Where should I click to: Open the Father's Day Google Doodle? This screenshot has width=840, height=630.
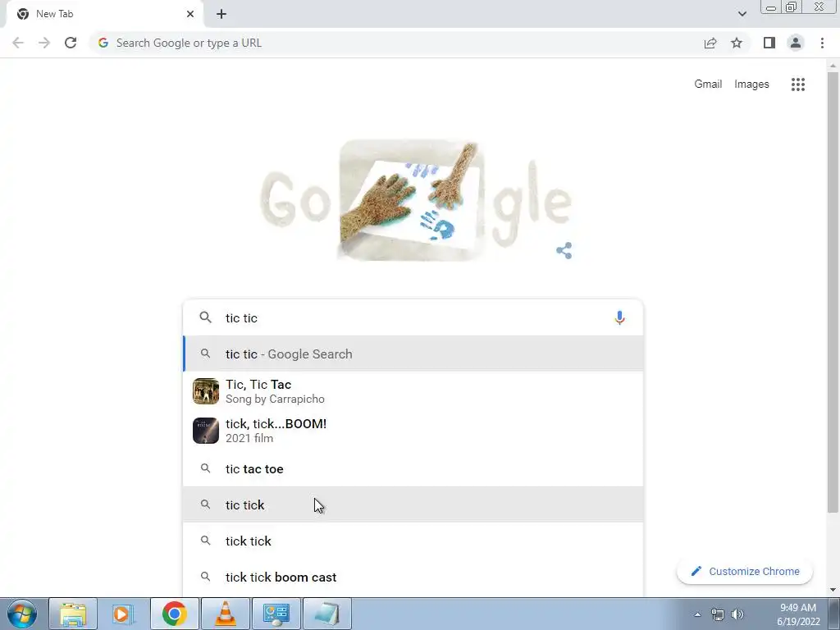coord(416,200)
